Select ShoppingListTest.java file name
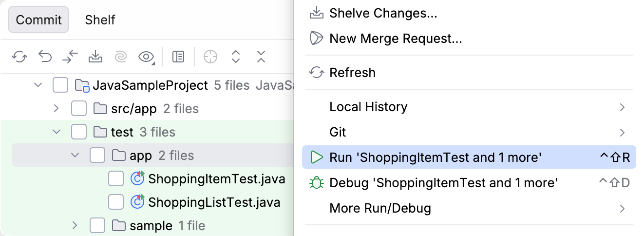The image size is (644, 236). click(214, 201)
